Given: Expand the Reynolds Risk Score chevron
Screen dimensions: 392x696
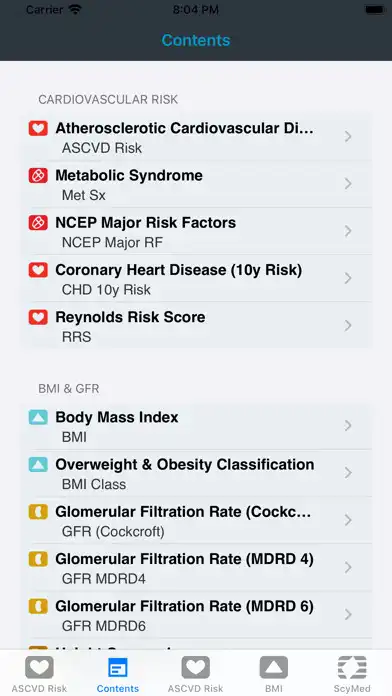Looking at the screenshot, I should pyautogui.click(x=348, y=326).
